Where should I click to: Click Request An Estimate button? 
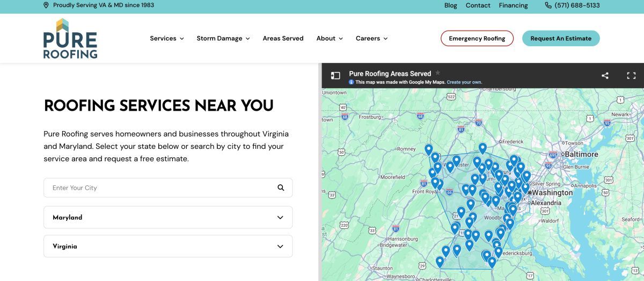point(561,39)
